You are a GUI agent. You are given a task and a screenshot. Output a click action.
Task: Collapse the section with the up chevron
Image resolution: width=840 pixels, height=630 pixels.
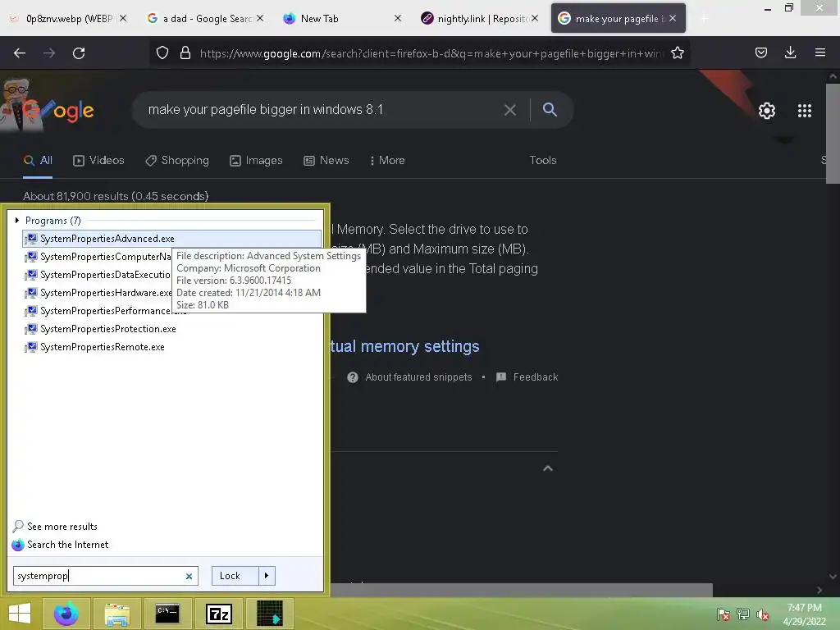547,468
